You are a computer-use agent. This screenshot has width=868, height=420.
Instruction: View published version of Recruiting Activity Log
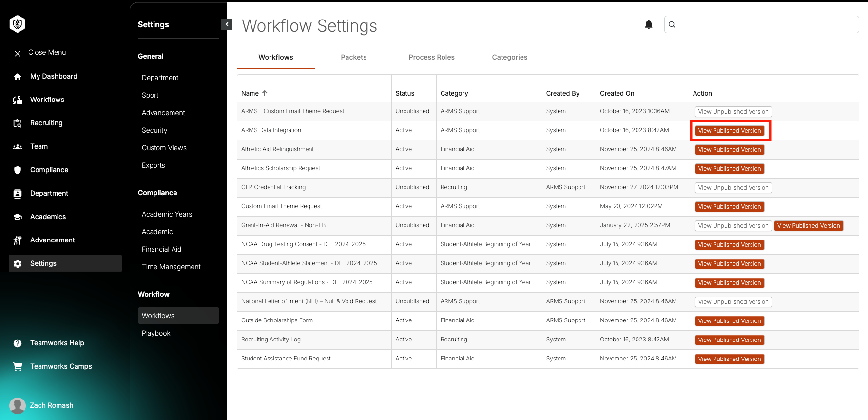pos(730,340)
